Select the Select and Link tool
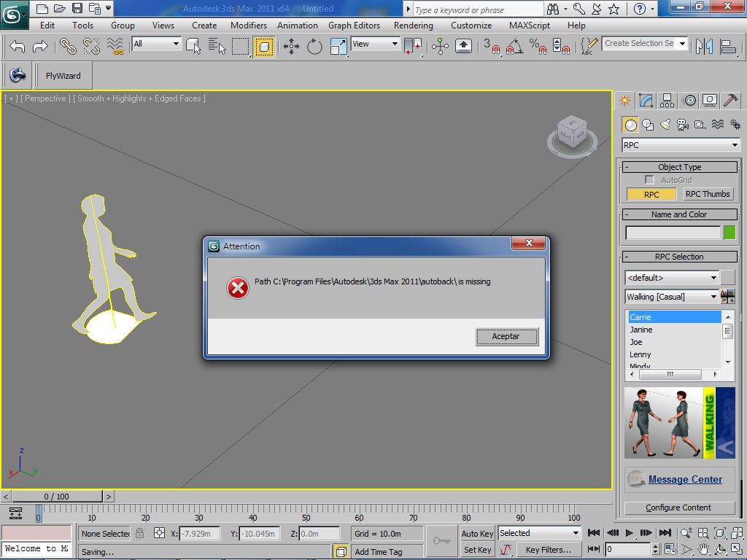 [68, 47]
